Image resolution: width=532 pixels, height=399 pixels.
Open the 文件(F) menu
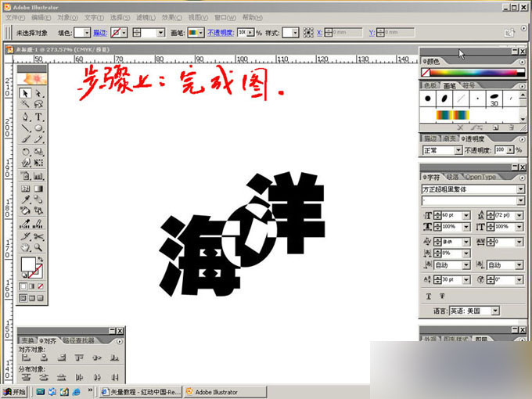(x=16, y=18)
